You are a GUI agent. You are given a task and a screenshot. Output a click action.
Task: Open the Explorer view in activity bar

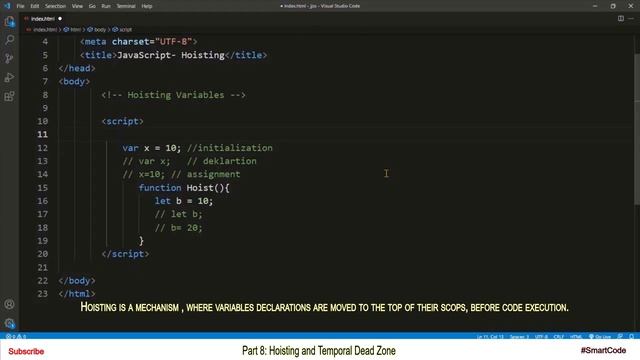click(9, 21)
